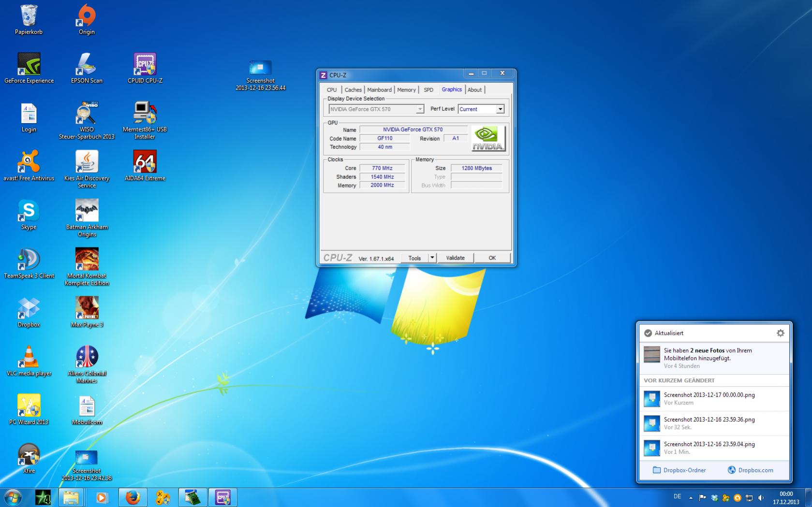The width and height of the screenshot is (812, 507).
Task: Click the NVIDIA logo in CPU-Z
Action: 488,139
